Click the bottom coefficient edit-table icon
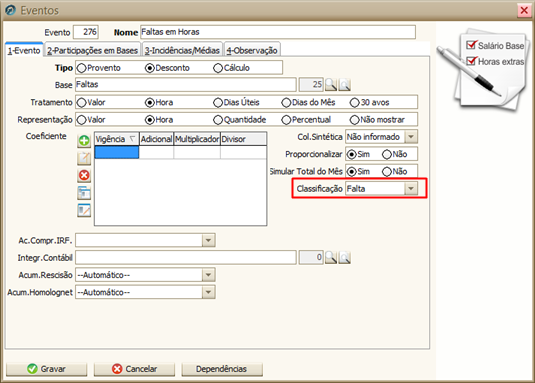The width and height of the screenshot is (535, 383). [84, 210]
